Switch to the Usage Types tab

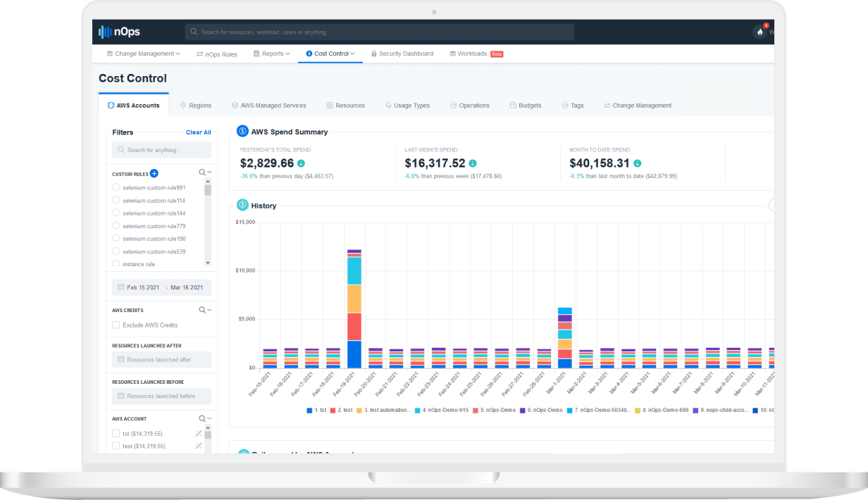pyautogui.click(x=407, y=106)
